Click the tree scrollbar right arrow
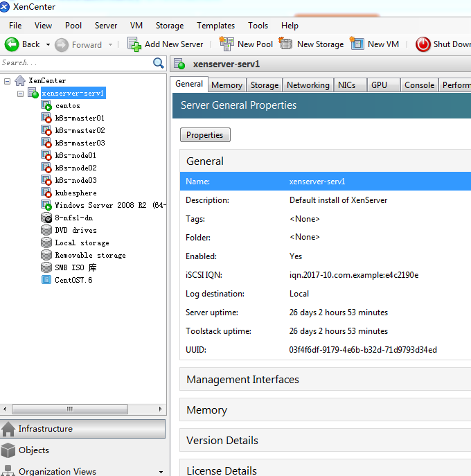471x476 pixels. point(160,409)
